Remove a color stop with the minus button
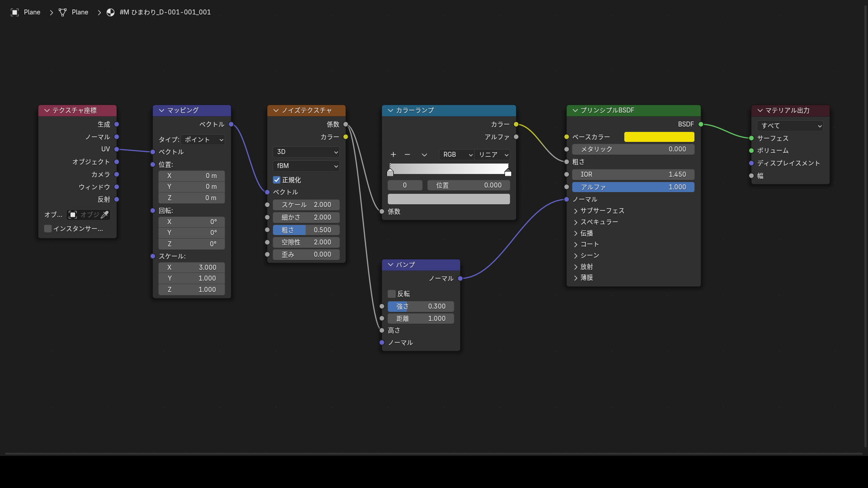The image size is (868, 488). 407,155
